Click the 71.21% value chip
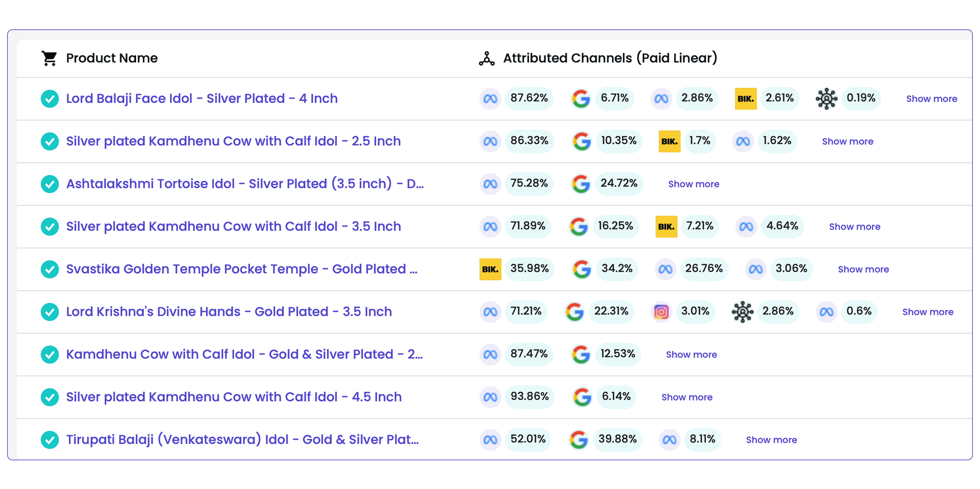Viewport: 980px width, 489px height. 526,311
